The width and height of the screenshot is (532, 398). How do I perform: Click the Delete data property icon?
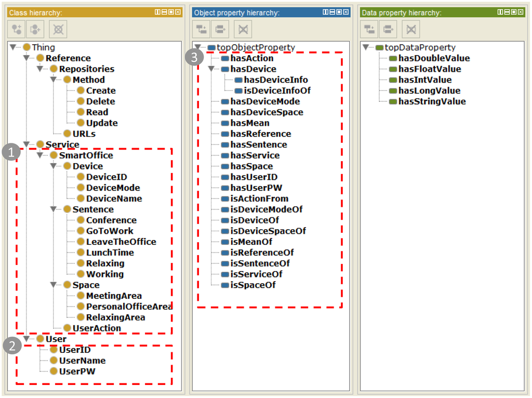[411, 30]
